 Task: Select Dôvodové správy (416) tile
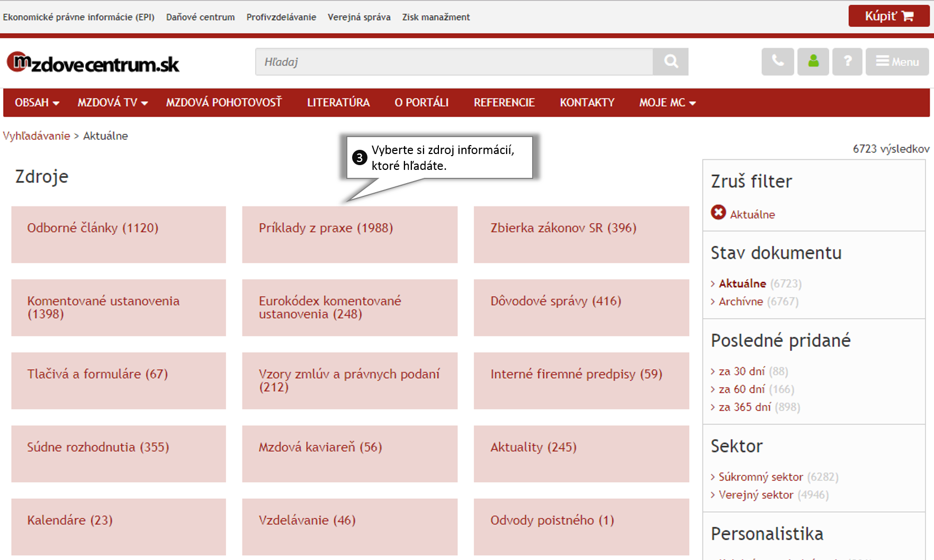pyautogui.click(x=581, y=308)
